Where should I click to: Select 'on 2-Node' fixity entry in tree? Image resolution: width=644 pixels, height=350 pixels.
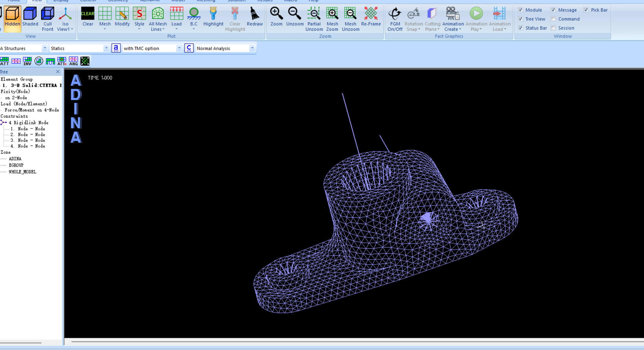pyautogui.click(x=16, y=98)
